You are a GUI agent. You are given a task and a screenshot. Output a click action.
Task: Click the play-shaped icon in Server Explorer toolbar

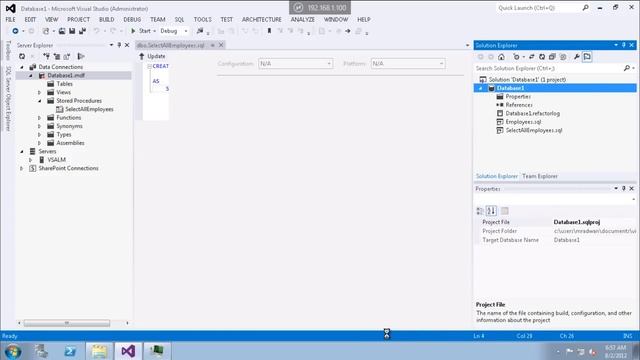pos(81,56)
